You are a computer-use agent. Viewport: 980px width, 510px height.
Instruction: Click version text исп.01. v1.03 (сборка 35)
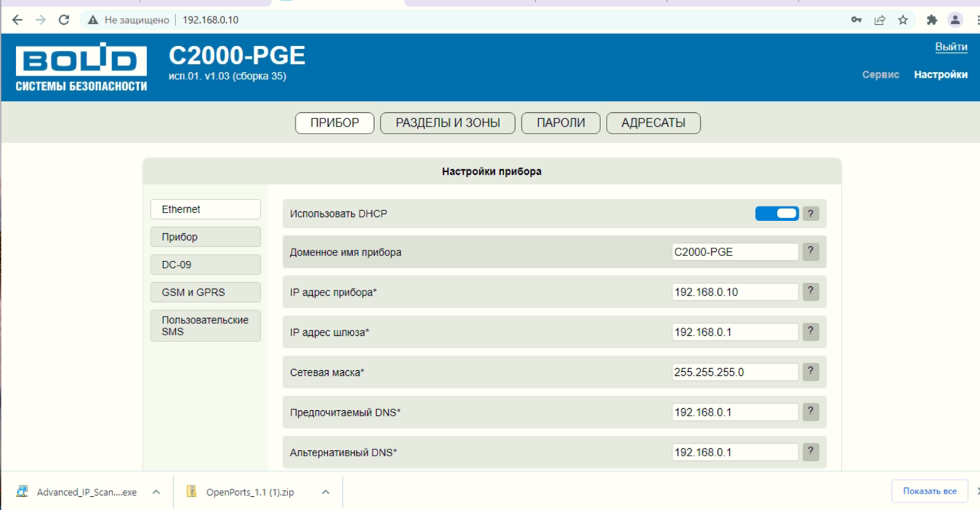coord(227,76)
